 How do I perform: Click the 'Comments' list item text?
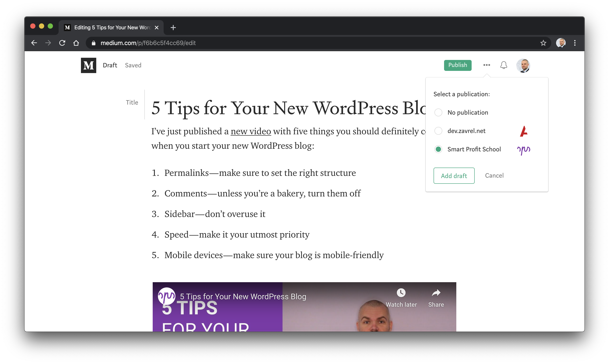[x=262, y=193]
